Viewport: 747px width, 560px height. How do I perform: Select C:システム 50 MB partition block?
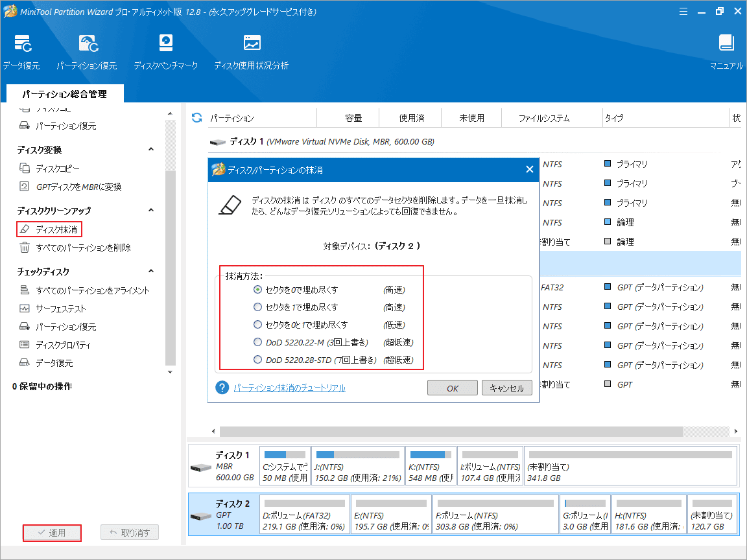click(x=285, y=466)
